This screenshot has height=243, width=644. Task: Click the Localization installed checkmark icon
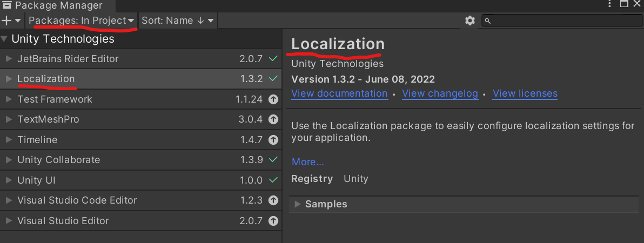tap(273, 79)
